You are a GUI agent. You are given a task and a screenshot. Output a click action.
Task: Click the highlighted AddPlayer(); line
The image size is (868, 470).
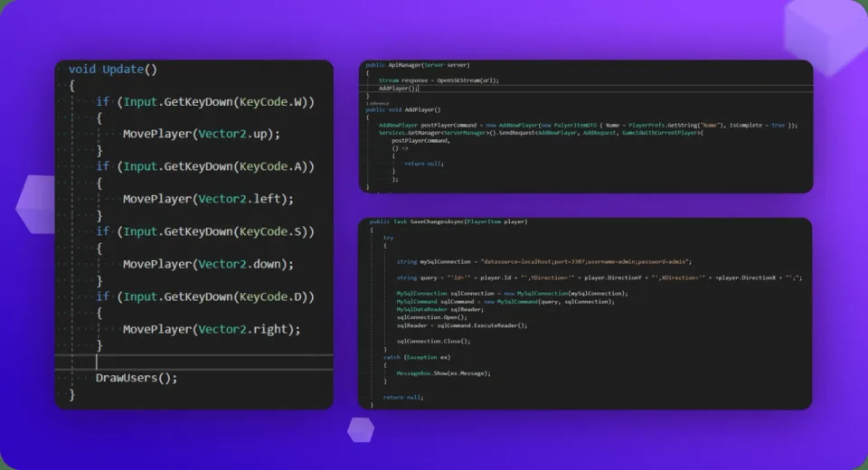[587, 89]
